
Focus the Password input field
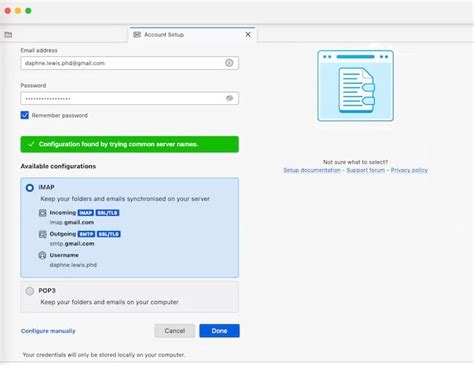point(129,98)
